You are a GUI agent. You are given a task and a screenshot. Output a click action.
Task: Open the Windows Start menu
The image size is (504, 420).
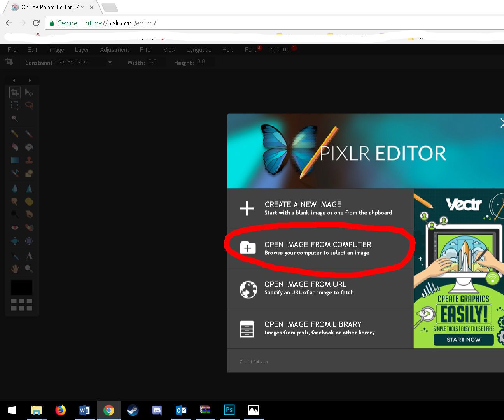pyautogui.click(x=12, y=410)
